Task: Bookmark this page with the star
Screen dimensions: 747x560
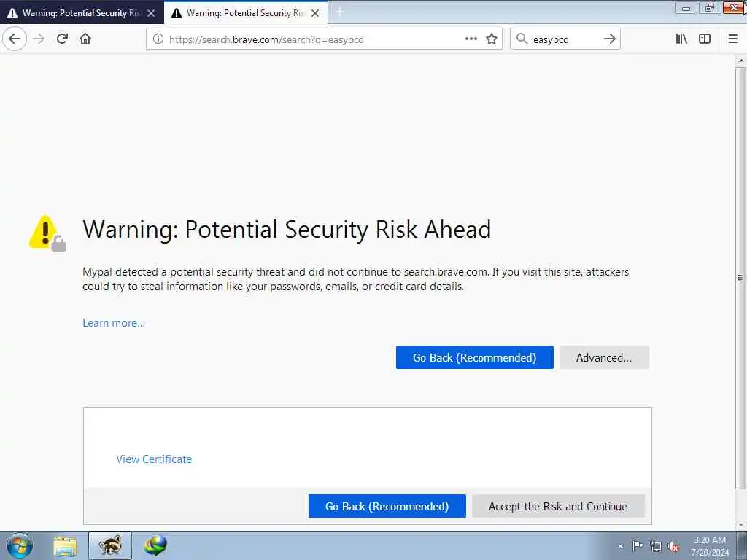Action: pos(492,39)
